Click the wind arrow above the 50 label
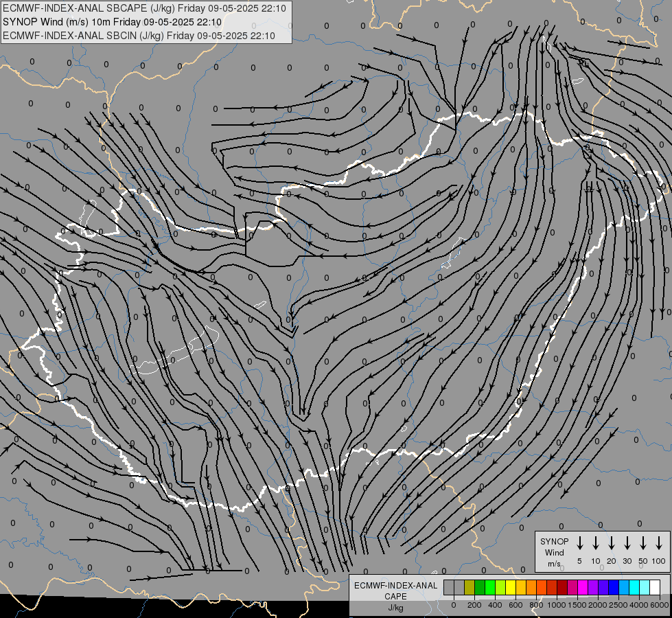672x618 pixels. [x=643, y=542]
